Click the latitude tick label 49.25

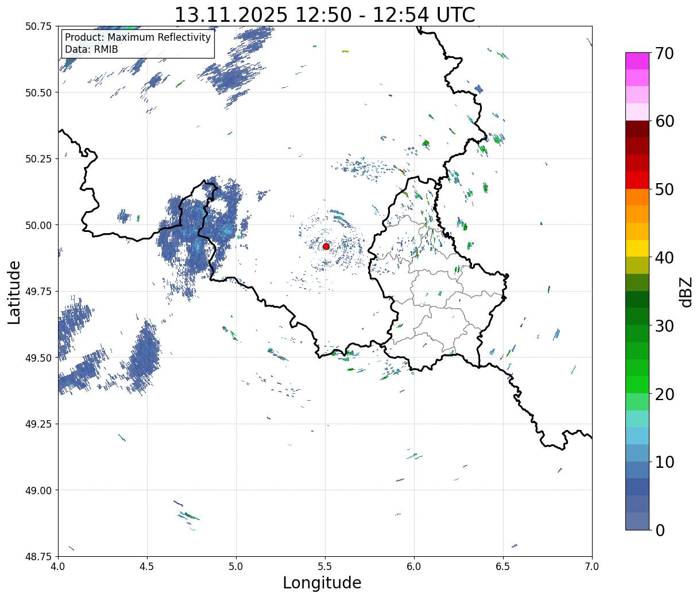coord(38,424)
